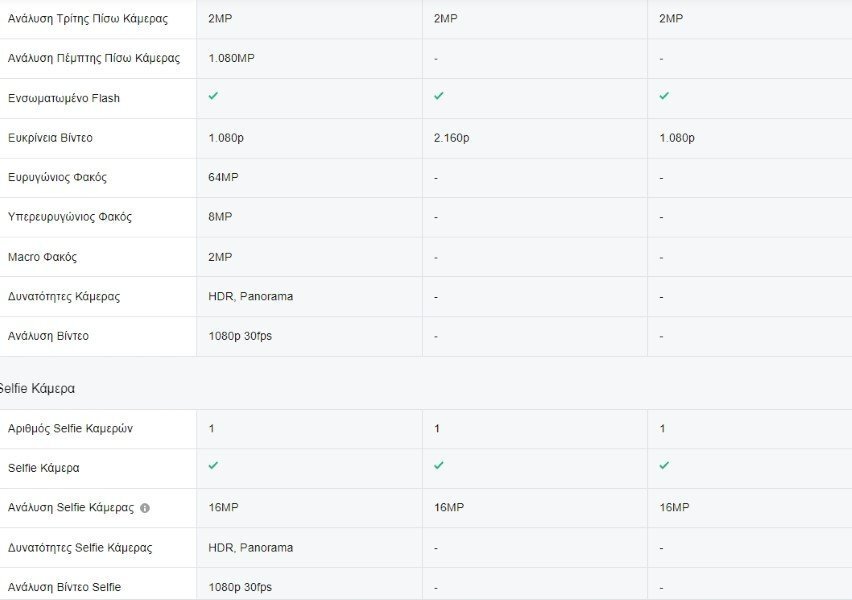The image size is (852, 600).
Task: Select the Selfie Κάμερα section heading
Action: [x=37, y=389]
